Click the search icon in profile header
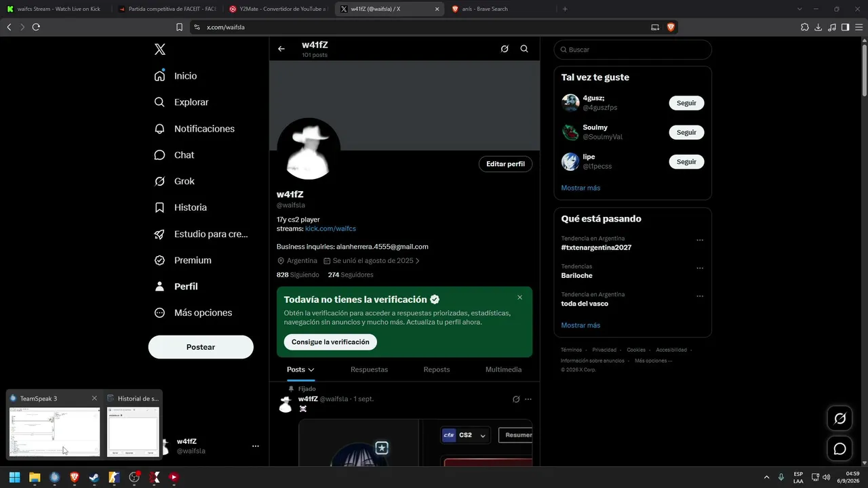The height and width of the screenshot is (488, 868). click(x=524, y=49)
